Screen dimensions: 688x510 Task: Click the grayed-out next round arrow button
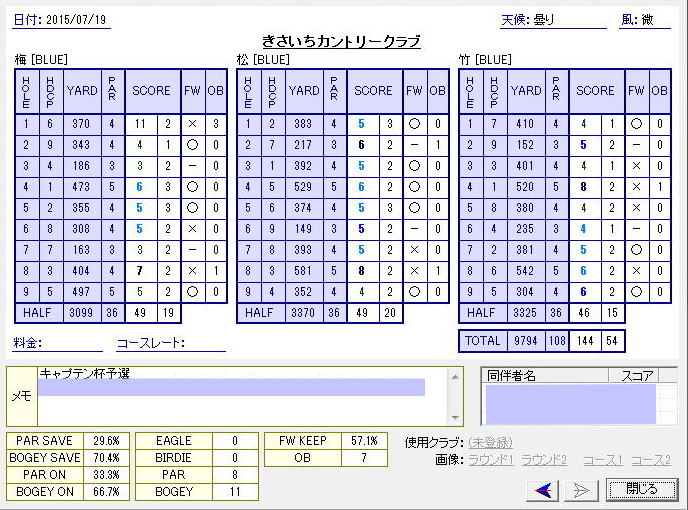(581, 490)
